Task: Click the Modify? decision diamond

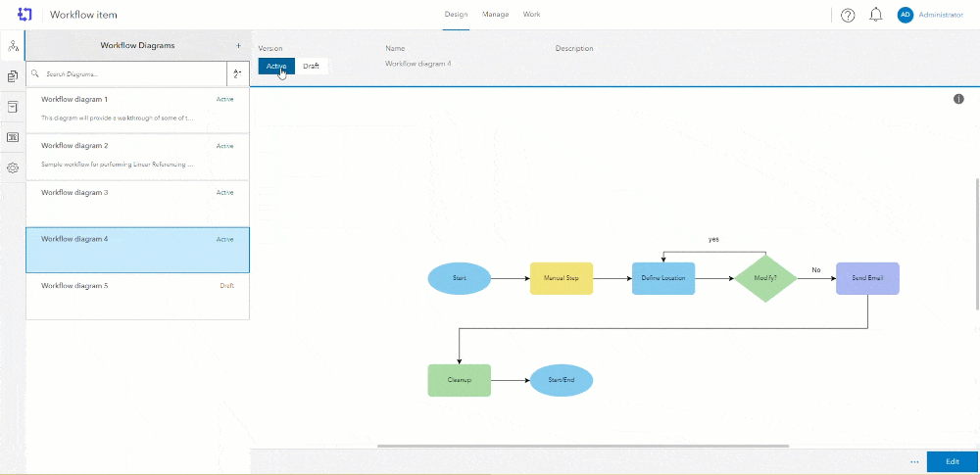Action: tap(765, 278)
